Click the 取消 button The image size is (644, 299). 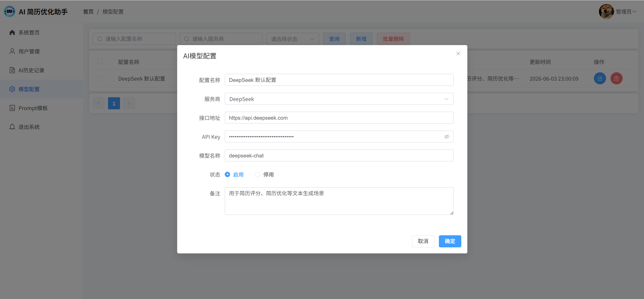[423, 241]
